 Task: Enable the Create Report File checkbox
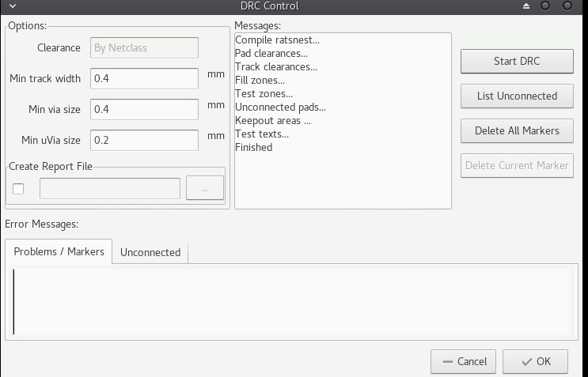click(x=18, y=189)
